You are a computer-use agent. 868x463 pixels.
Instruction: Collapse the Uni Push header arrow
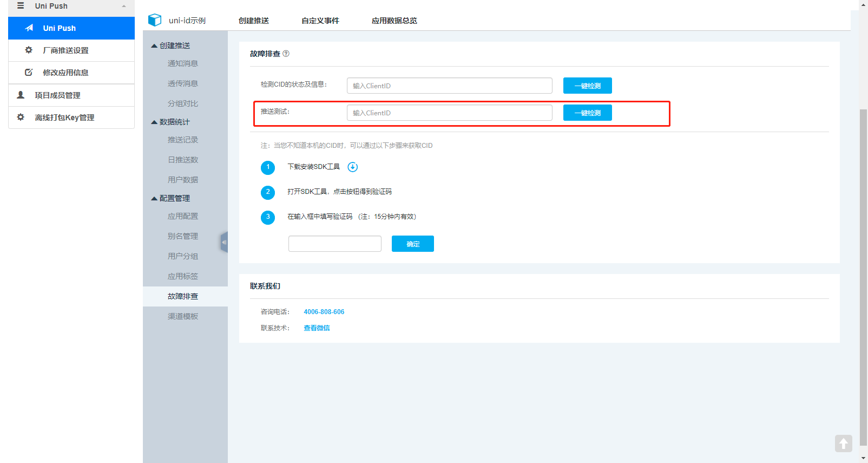[x=124, y=6]
